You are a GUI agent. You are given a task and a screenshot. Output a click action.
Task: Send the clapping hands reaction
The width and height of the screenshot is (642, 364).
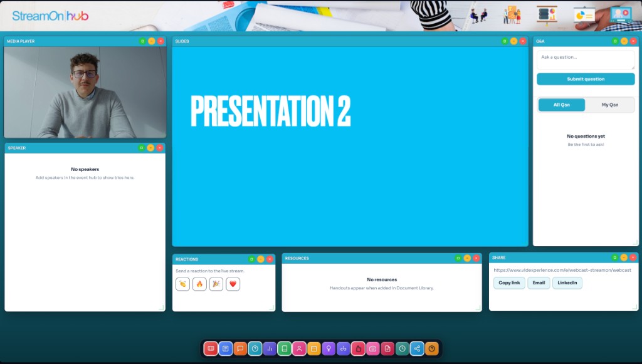[x=182, y=284]
